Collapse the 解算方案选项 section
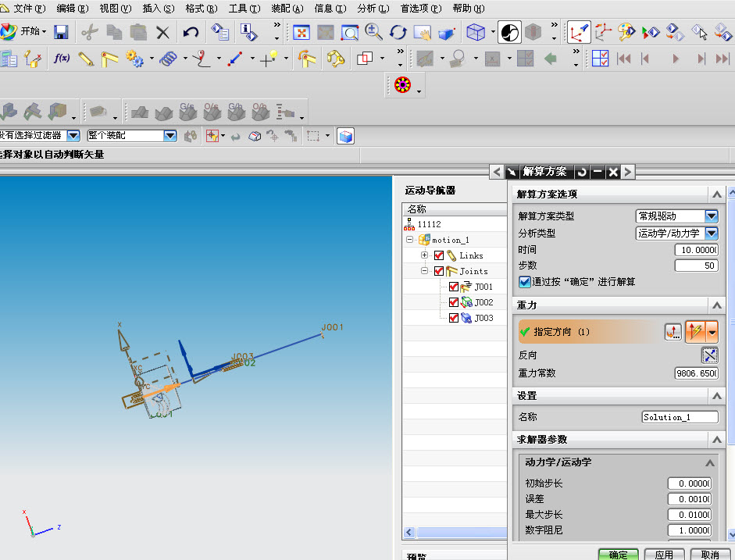Screen dimensions: 735x560 (717, 194)
